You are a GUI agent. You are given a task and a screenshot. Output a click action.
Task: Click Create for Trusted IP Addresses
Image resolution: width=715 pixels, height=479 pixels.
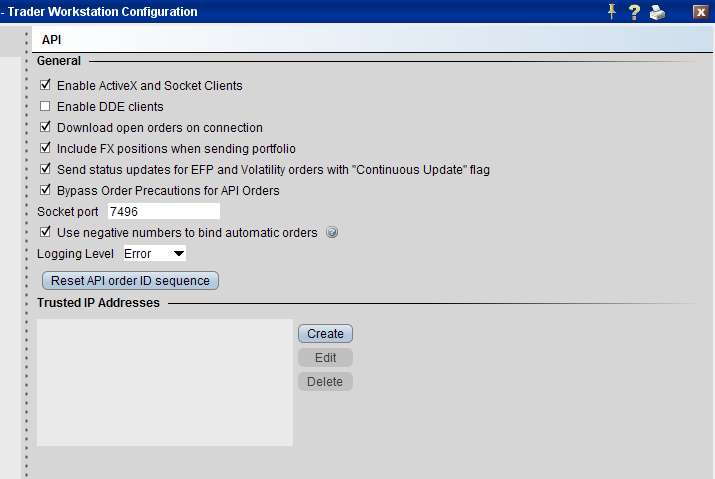coord(325,334)
